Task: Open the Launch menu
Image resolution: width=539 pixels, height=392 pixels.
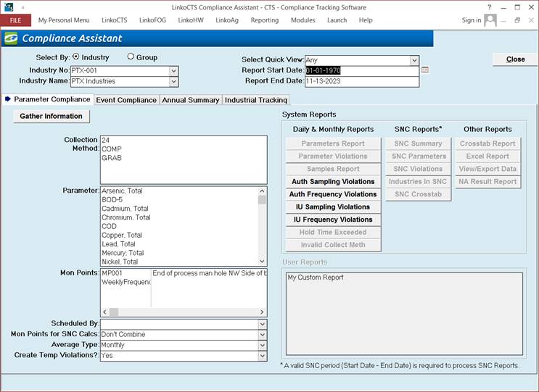Action: [337, 20]
